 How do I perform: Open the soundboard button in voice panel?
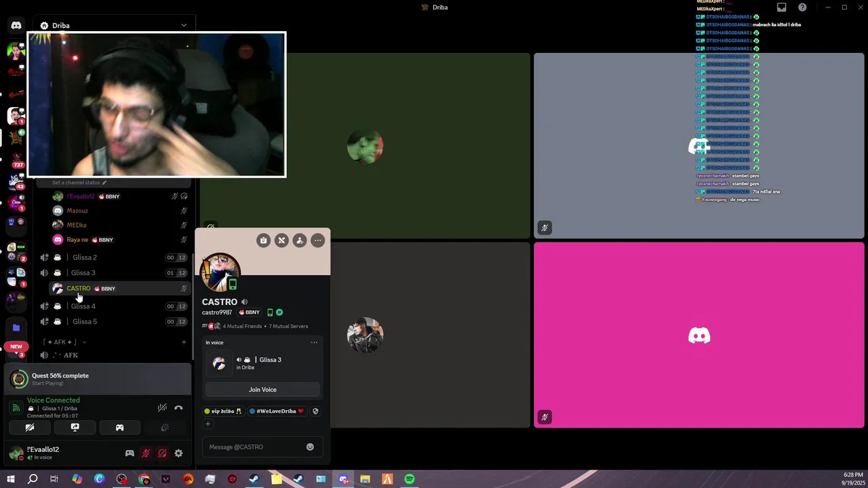click(164, 428)
